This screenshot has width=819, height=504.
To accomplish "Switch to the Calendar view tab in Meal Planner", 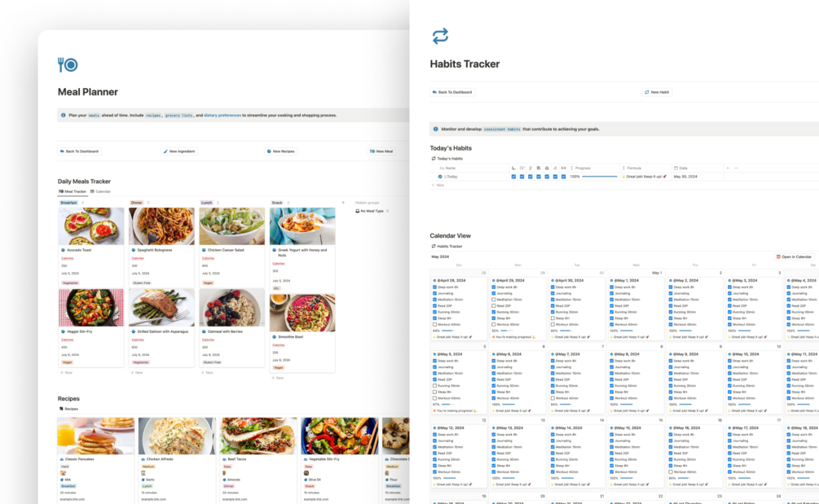I will tap(100, 191).
